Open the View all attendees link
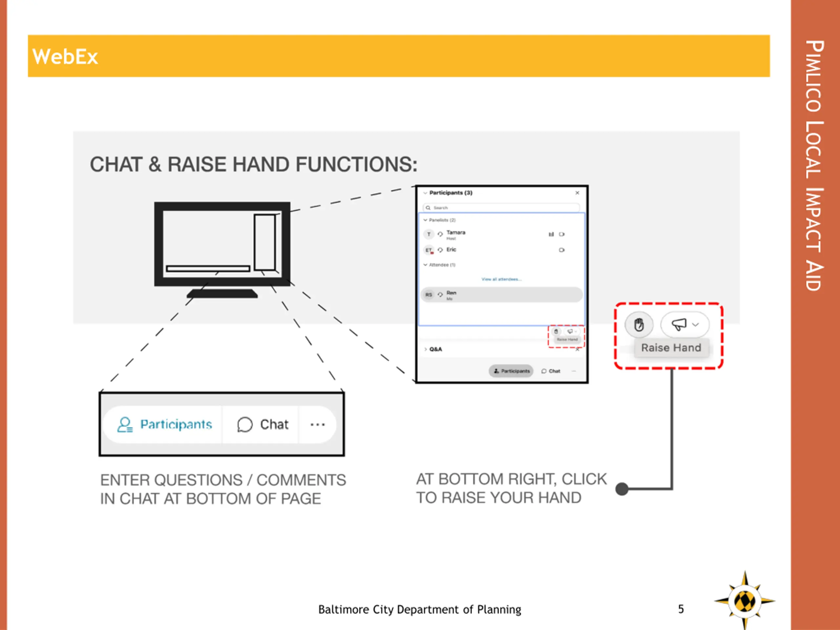This screenshot has width=840, height=630. [501, 279]
